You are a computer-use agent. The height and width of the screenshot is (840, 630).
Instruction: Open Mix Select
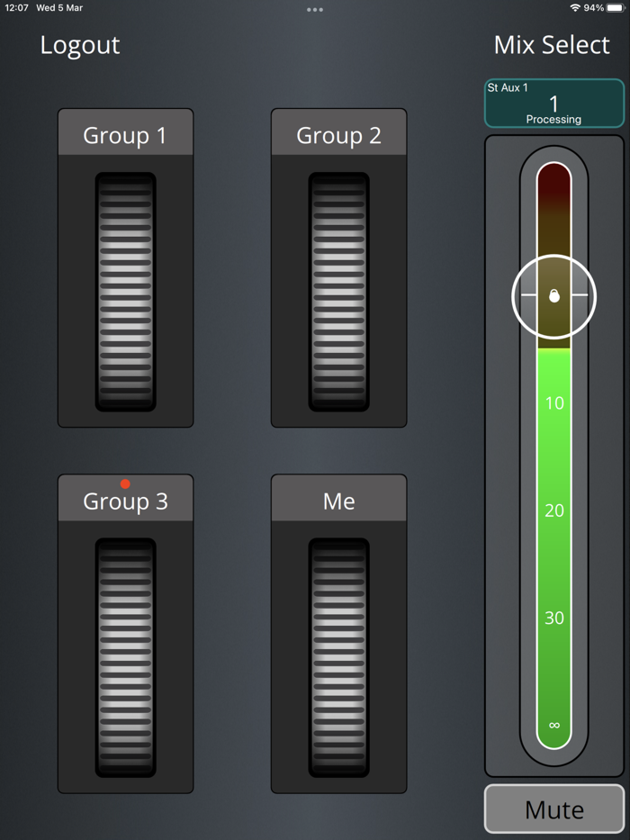[552, 45]
